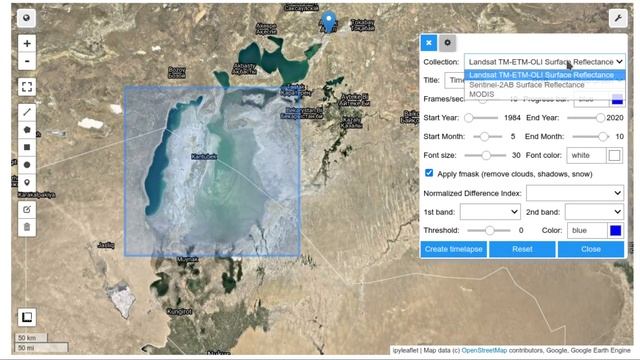Click the threshold Color text field

pyautogui.click(x=587, y=231)
